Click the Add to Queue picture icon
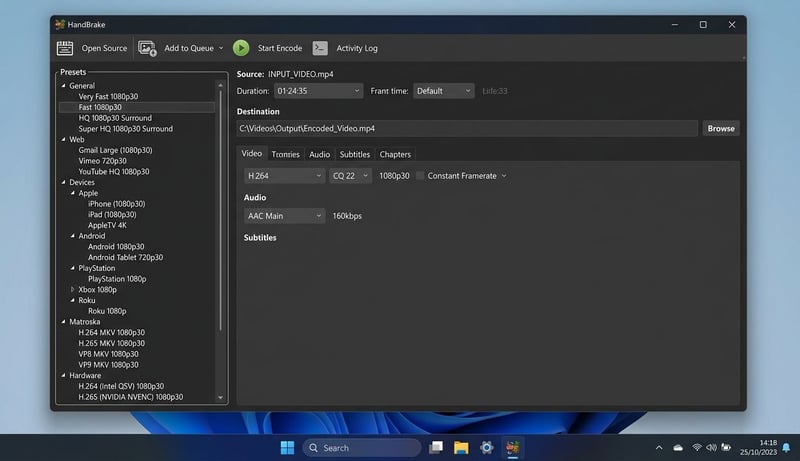 click(x=147, y=48)
